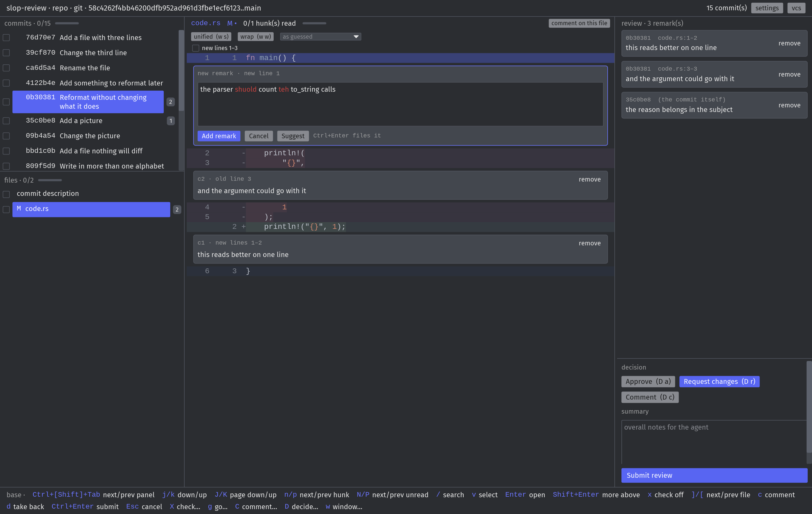Mark the commit description file as read
This screenshot has height=514, width=812.
[6, 194]
